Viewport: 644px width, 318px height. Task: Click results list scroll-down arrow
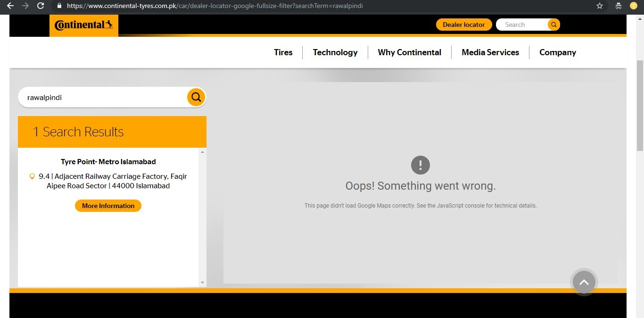pos(203,283)
